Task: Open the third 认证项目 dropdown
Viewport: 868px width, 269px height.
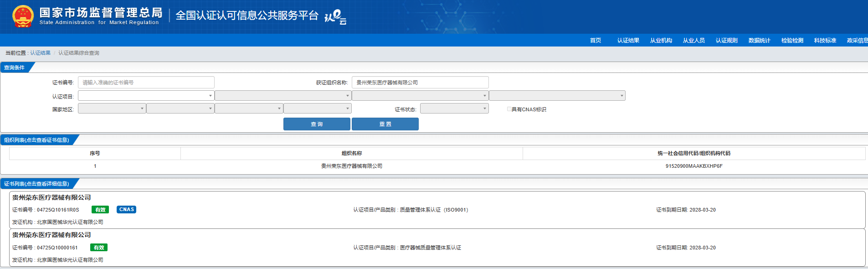Action: coord(420,96)
